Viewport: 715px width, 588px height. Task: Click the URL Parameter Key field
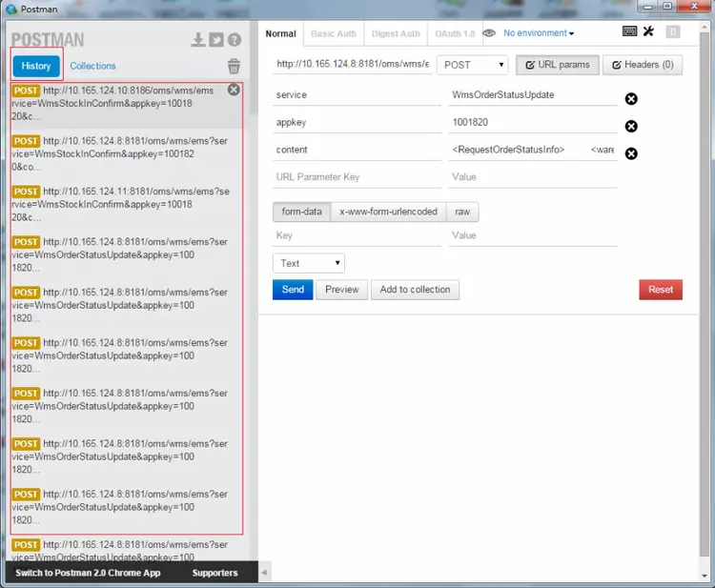click(x=357, y=177)
